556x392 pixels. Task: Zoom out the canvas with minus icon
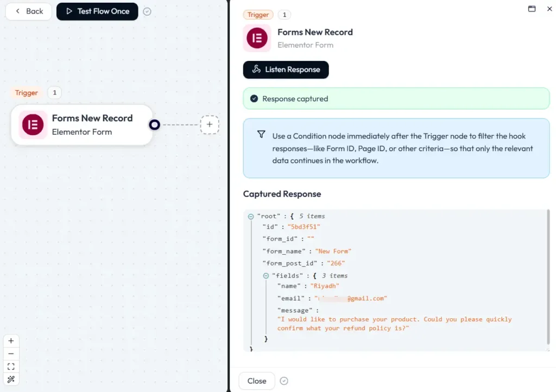pyautogui.click(x=11, y=353)
